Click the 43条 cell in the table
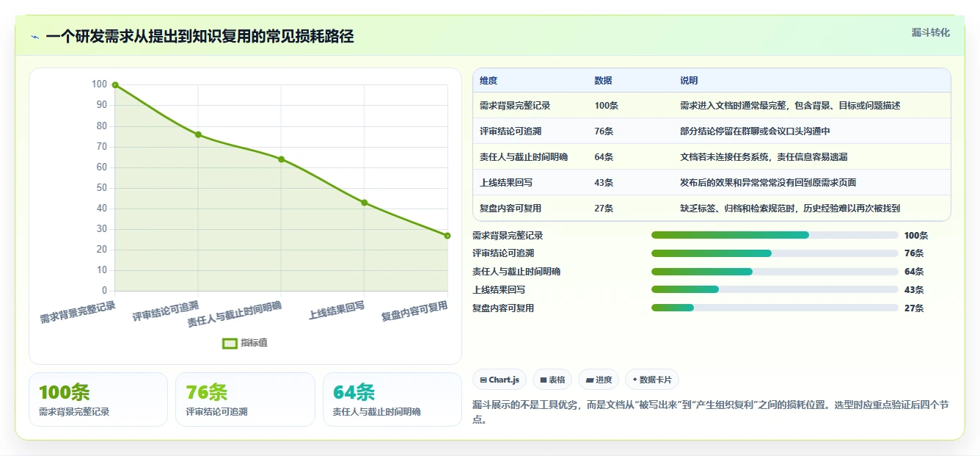Screen dimensions: 980x456 pyautogui.click(x=604, y=183)
